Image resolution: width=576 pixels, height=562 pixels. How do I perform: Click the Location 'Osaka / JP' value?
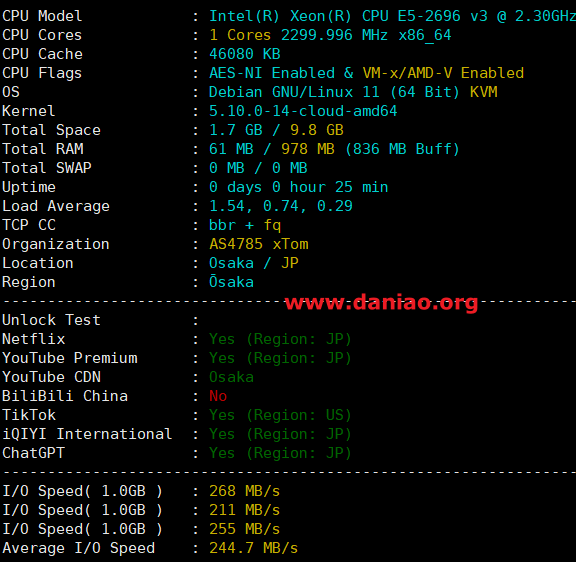[x=254, y=263]
